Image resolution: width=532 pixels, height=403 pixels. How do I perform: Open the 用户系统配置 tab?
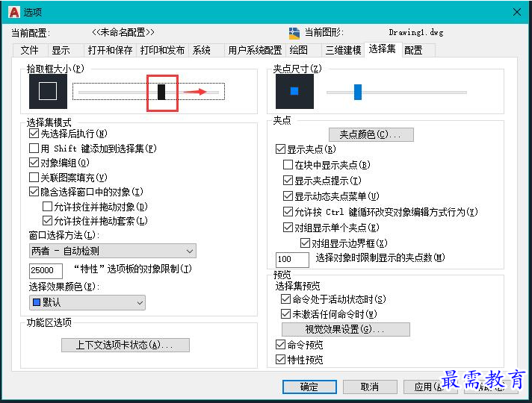click(255, 50)
